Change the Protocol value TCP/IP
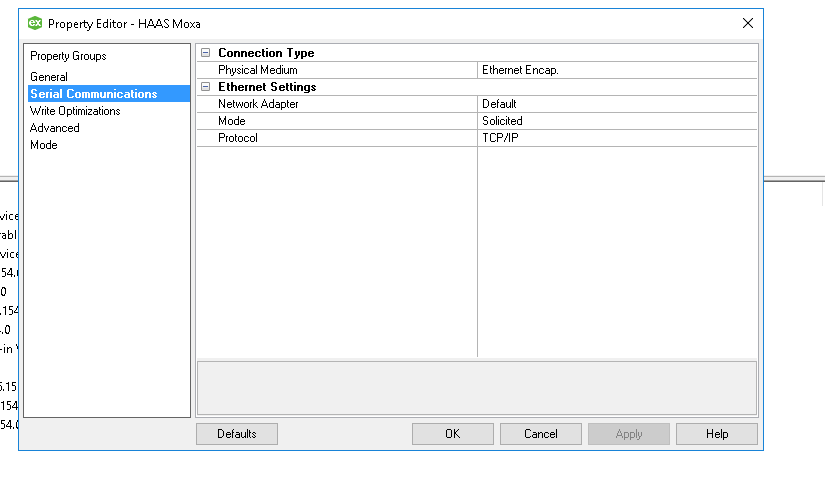The width and height of the screenshot is (825, 494). click(x=617, y=138)
